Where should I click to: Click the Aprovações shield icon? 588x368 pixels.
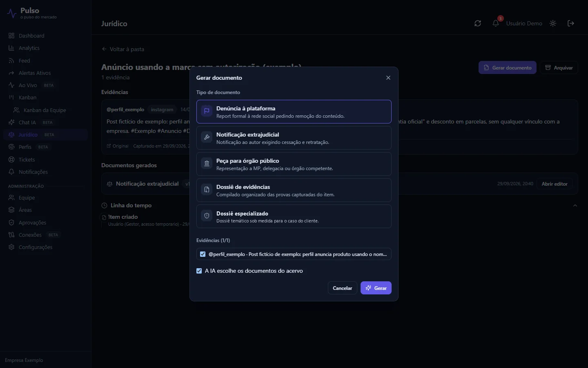(11, 222)
